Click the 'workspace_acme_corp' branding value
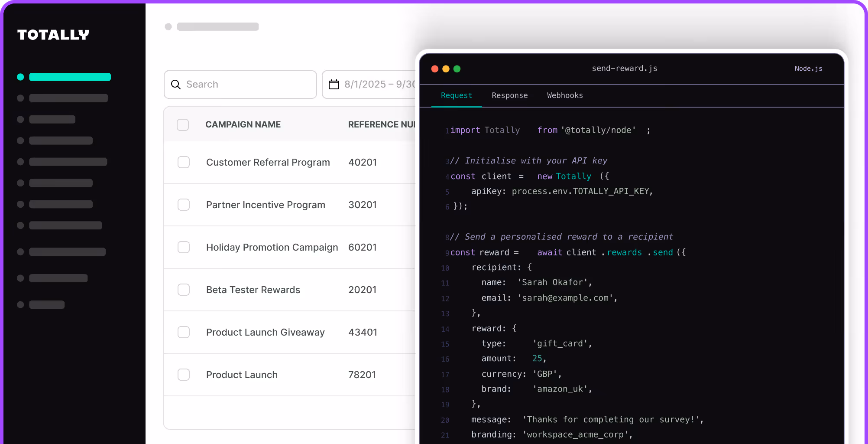 tap(575, 434)
